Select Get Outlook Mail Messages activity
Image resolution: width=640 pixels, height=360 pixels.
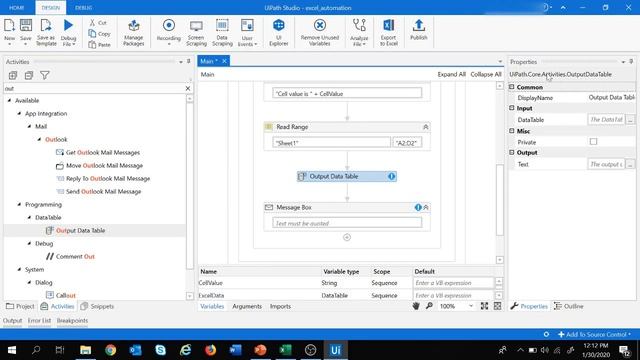98,152
